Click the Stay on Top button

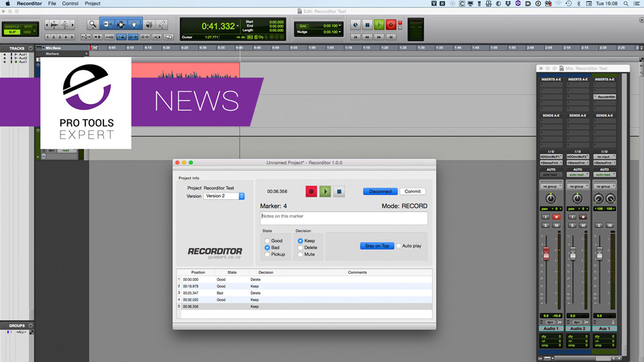(x=377, y=246)
